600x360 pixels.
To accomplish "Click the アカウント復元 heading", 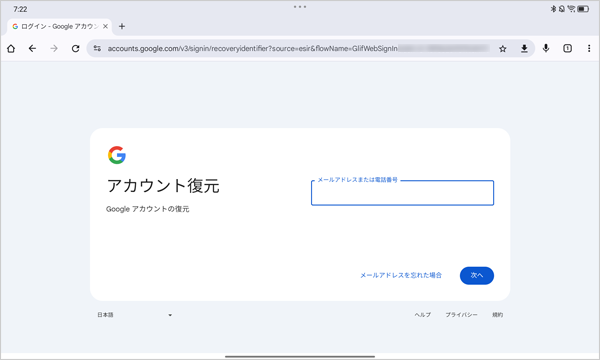I will [163, 186].
